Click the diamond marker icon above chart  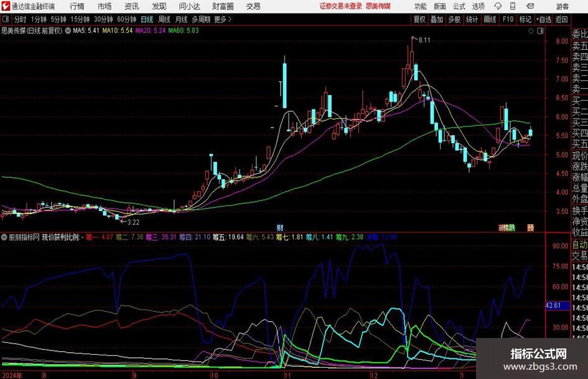[531, 31]
